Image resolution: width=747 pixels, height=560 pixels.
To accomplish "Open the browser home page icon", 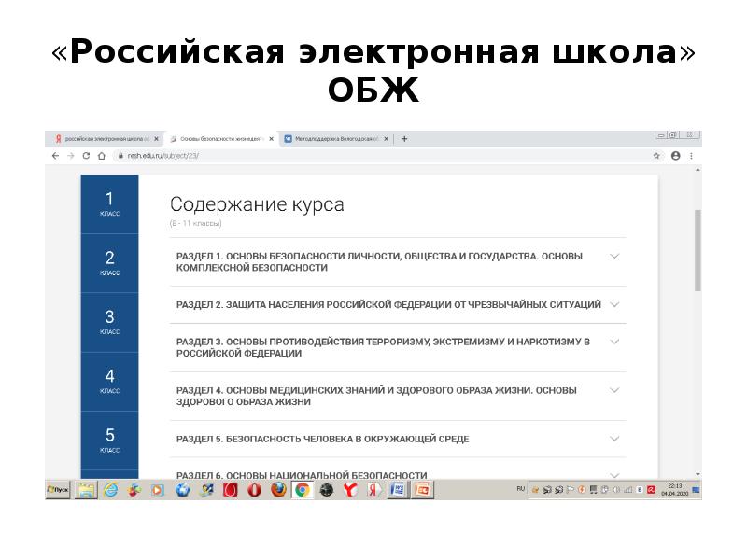I will tap(102, 156).
